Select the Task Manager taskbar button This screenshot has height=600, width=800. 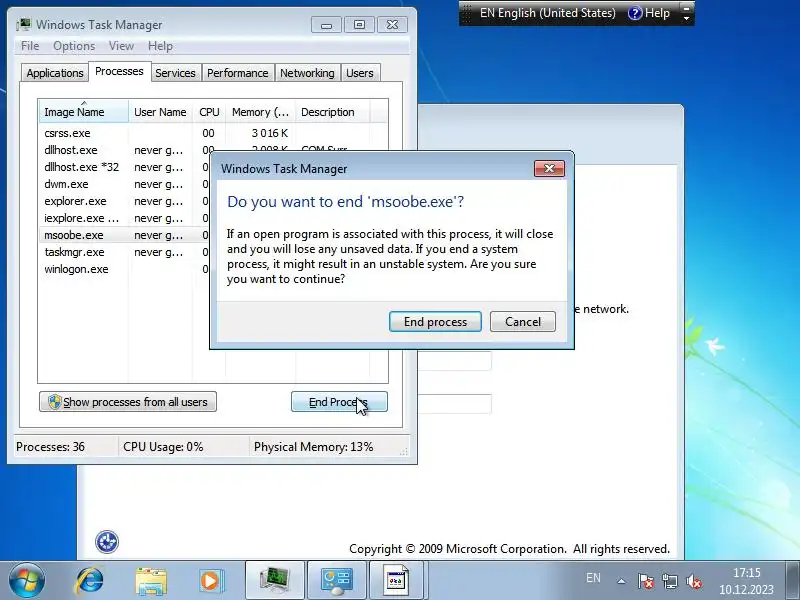tap(275, 581)
